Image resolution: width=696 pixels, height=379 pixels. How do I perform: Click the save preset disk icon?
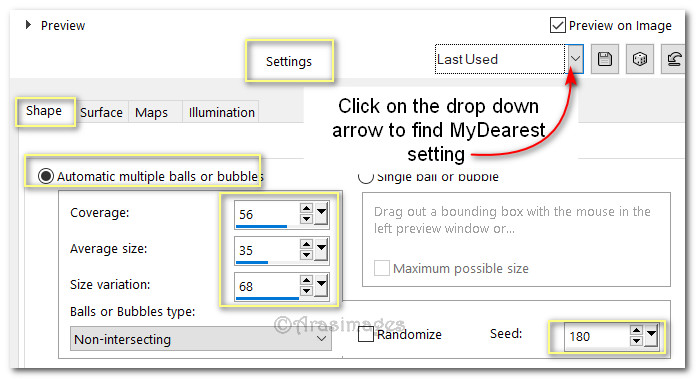click(x=605, y=59)
